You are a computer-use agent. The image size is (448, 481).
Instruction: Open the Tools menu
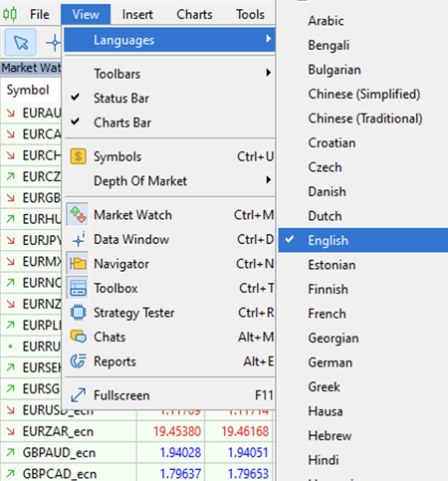point(250,14)
